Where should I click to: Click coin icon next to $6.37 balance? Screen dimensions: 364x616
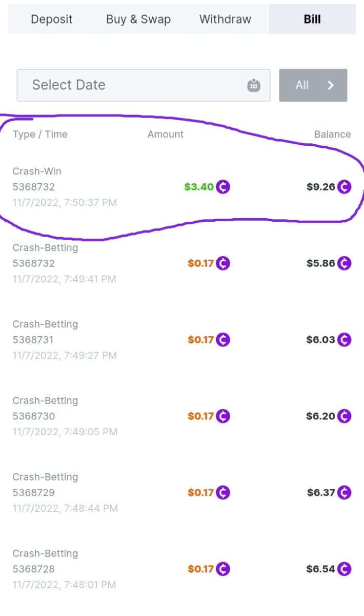[344, 493]
